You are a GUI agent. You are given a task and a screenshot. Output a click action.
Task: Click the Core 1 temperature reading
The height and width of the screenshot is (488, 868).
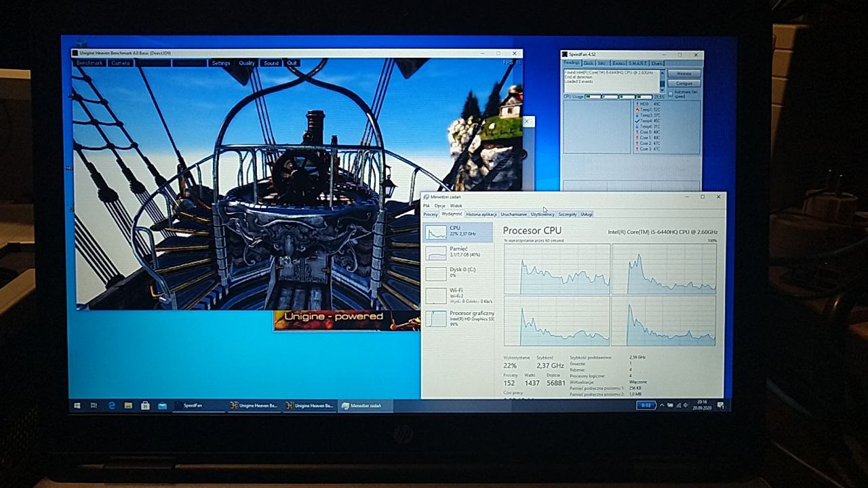[x=649, y=138]
